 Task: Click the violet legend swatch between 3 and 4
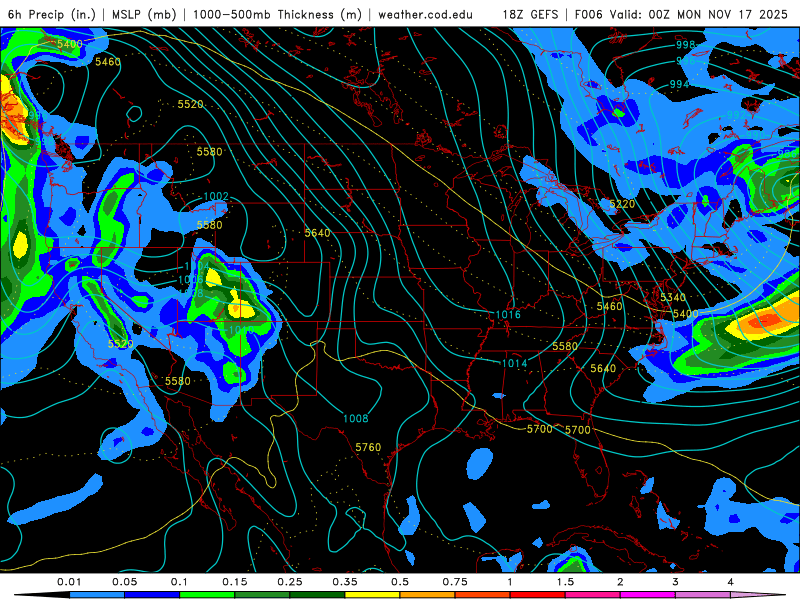pyautogui.click(x=703, y=595)
